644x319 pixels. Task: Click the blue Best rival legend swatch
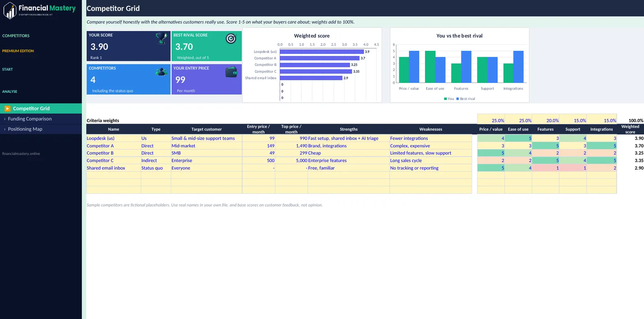(458, 99)
